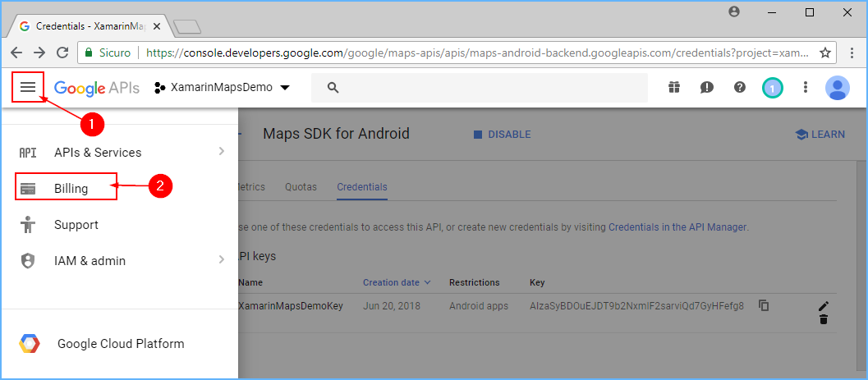
Task: Click the Jun 20, 2018 creation date cell
Action: (392, 306)
